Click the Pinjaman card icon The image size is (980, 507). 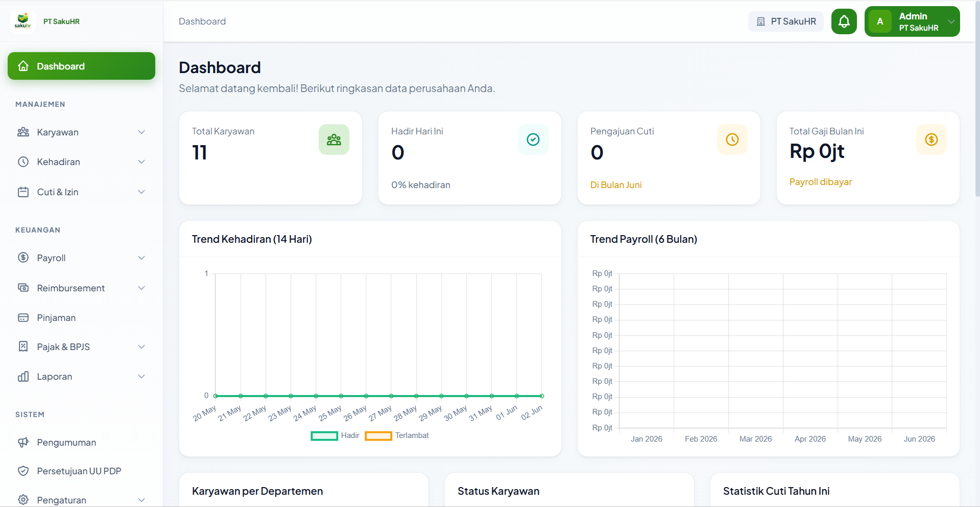coord(23,318)
